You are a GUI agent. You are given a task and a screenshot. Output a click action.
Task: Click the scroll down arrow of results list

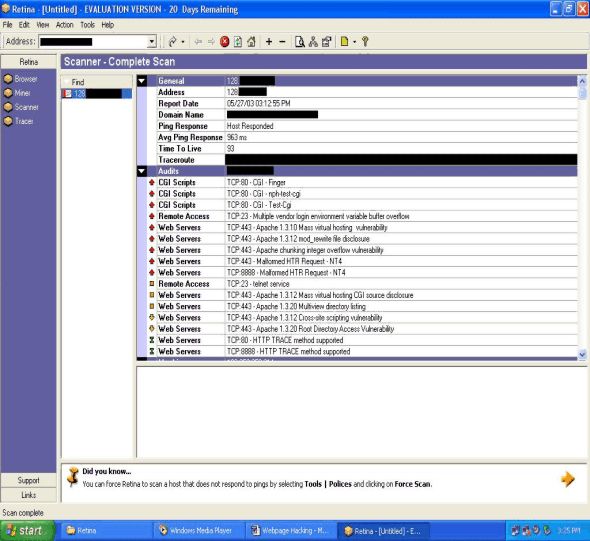tap(582, 354)
